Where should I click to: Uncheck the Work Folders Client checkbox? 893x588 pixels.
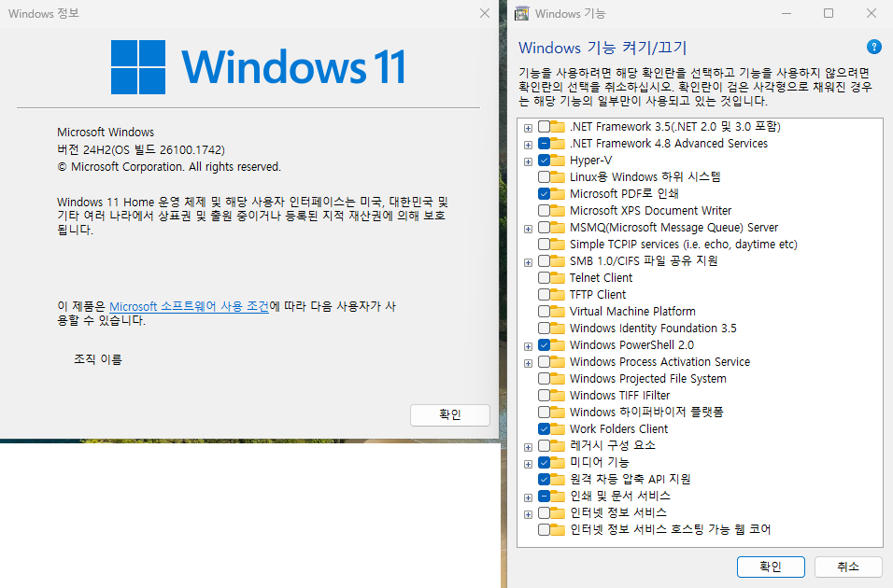(544, 428)
